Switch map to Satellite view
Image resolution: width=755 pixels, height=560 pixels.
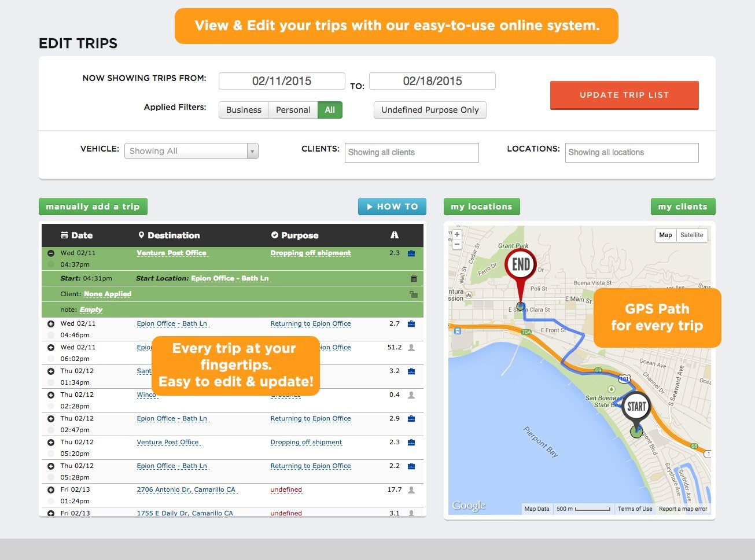(691, 235)
